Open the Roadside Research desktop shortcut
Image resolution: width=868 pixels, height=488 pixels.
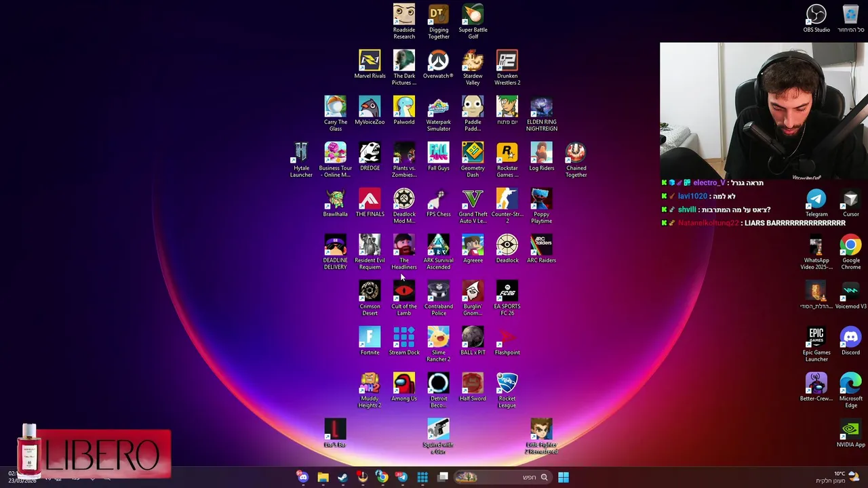click(x=404, y=22)
